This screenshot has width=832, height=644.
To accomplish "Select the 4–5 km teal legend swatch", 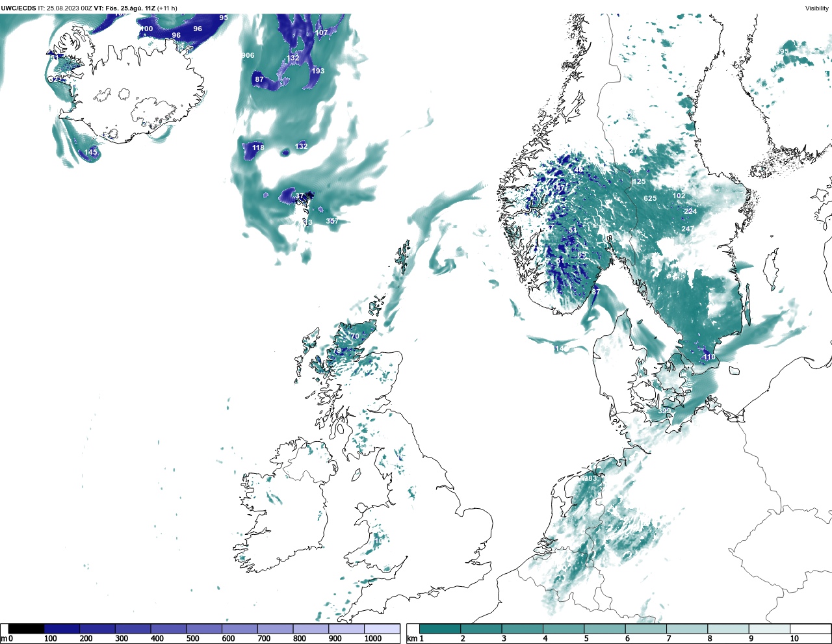I will (564, 628).
